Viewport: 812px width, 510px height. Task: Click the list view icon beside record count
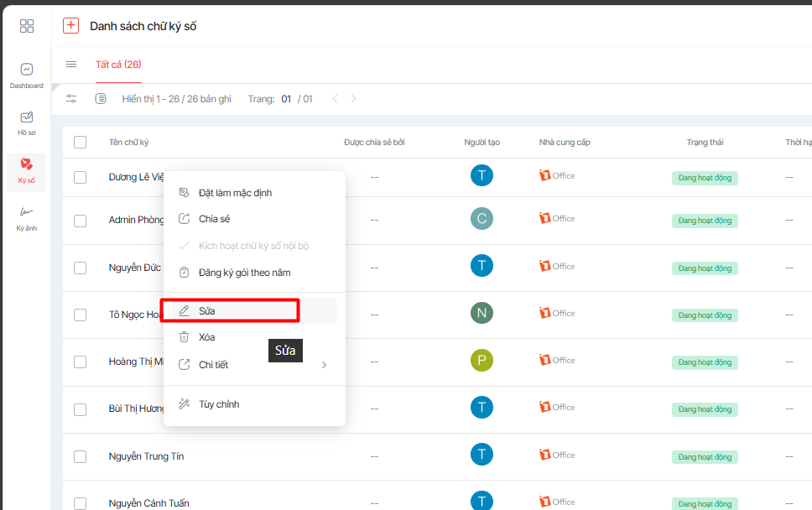click(101, 99)
